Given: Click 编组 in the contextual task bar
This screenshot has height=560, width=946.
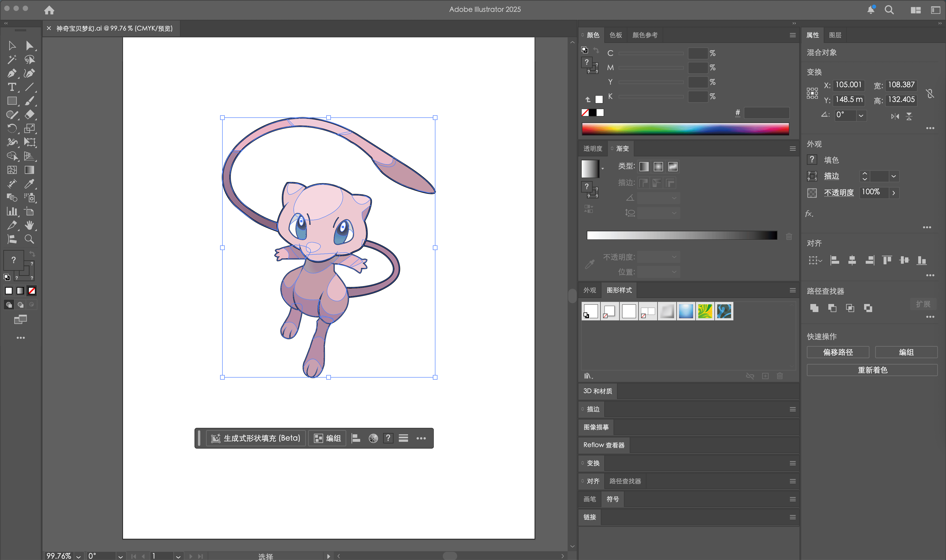Looking at the screenshot, I should coord(327,438).
